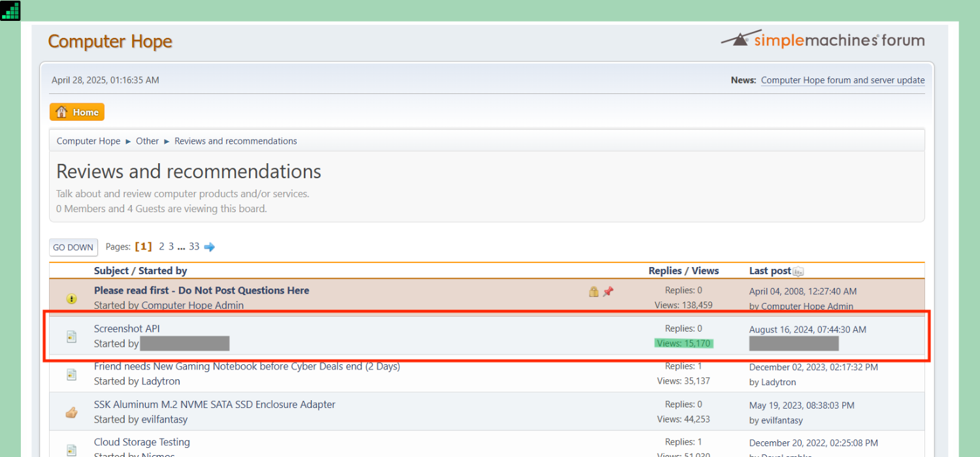This screenshot has height=457, width=980.
Task: Click the pagination ellipsis to expand pages
Action: click(182, 247)
